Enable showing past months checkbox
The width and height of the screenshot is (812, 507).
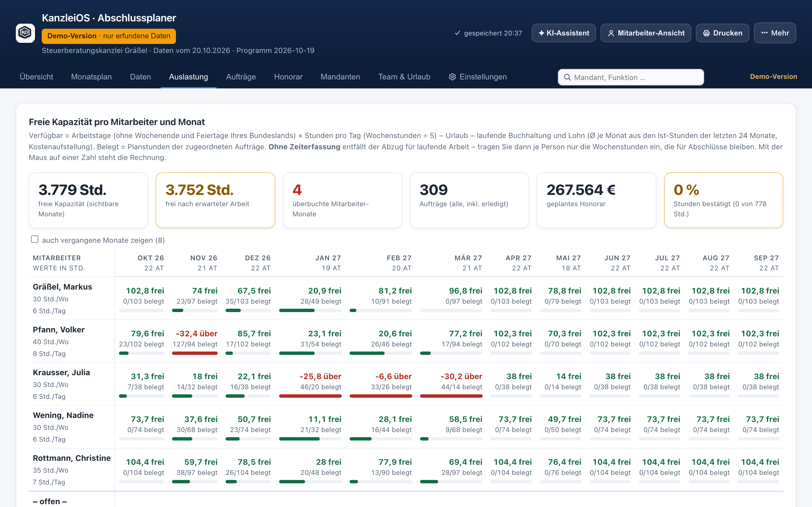[x=35, y=239]
